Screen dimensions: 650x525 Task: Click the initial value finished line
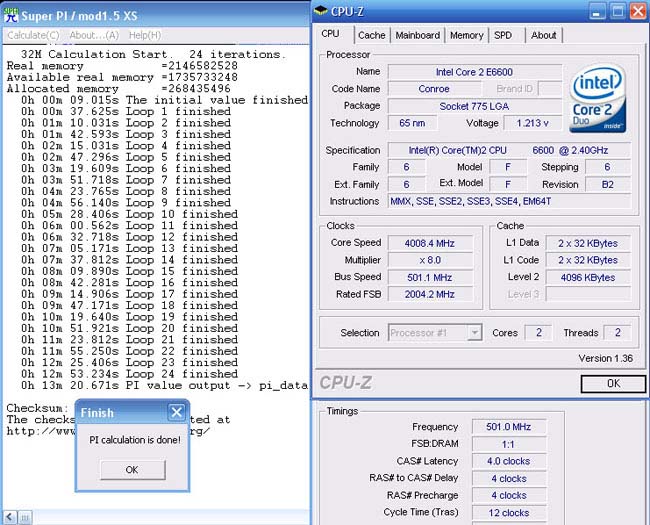tap(165, 100)
